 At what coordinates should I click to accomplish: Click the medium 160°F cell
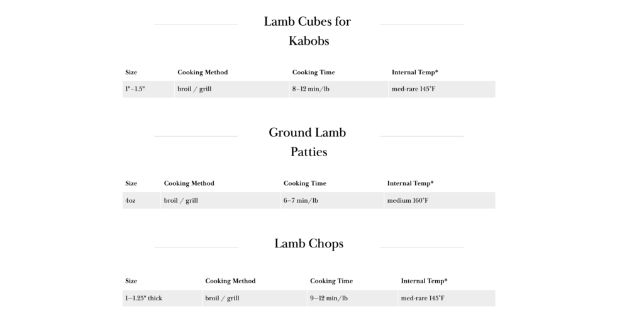tap(440, 201)
